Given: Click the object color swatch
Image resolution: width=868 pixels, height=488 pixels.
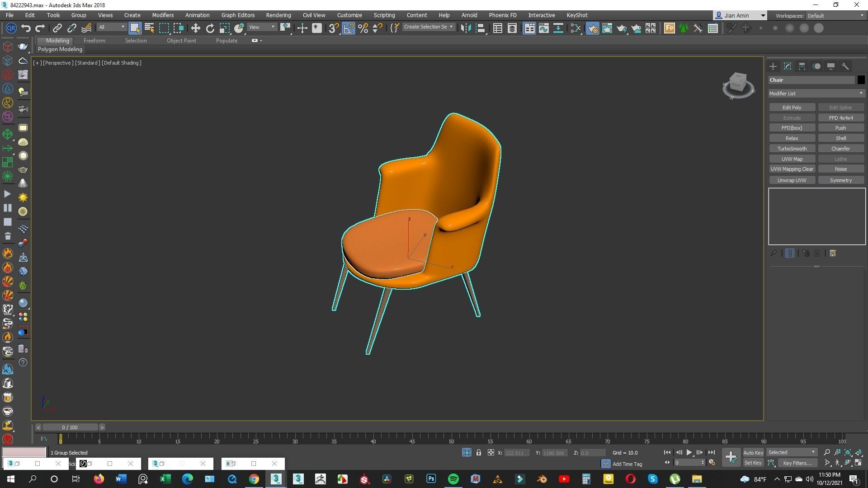Looking at the screenshot, I should coord(861,80).
